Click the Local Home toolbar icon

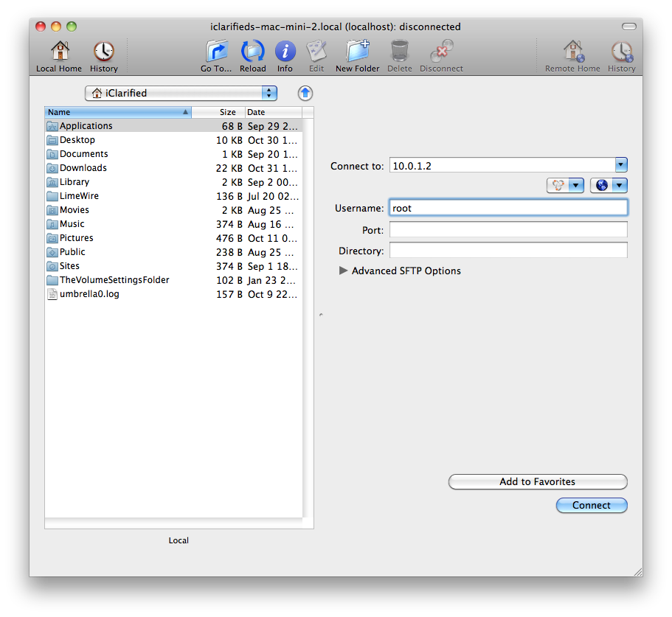(59, 56)
